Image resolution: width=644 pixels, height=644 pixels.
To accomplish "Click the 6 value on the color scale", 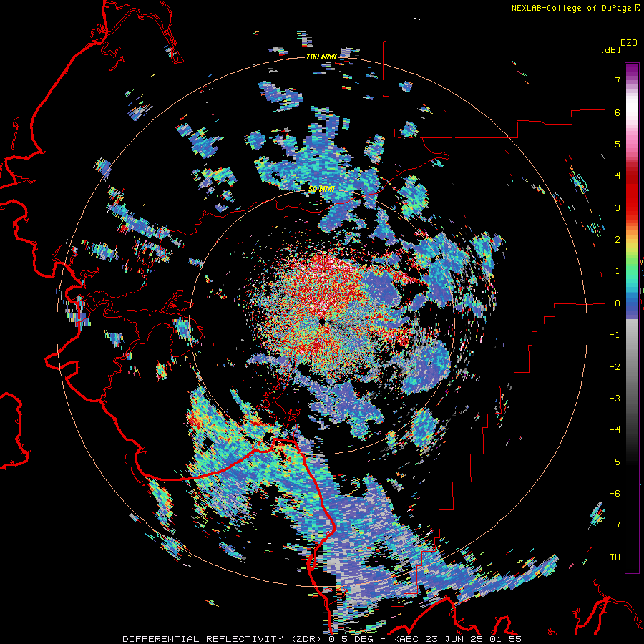I will (618, 112).
